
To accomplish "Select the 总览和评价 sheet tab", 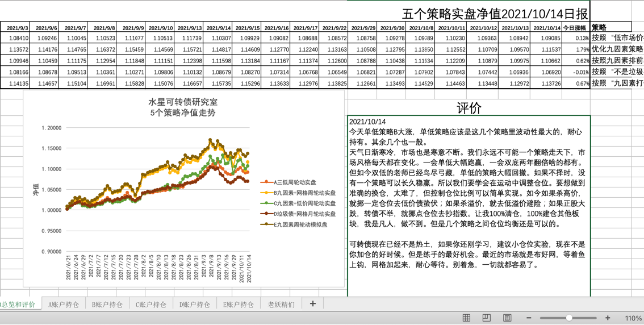I will [x=19, y=305].
